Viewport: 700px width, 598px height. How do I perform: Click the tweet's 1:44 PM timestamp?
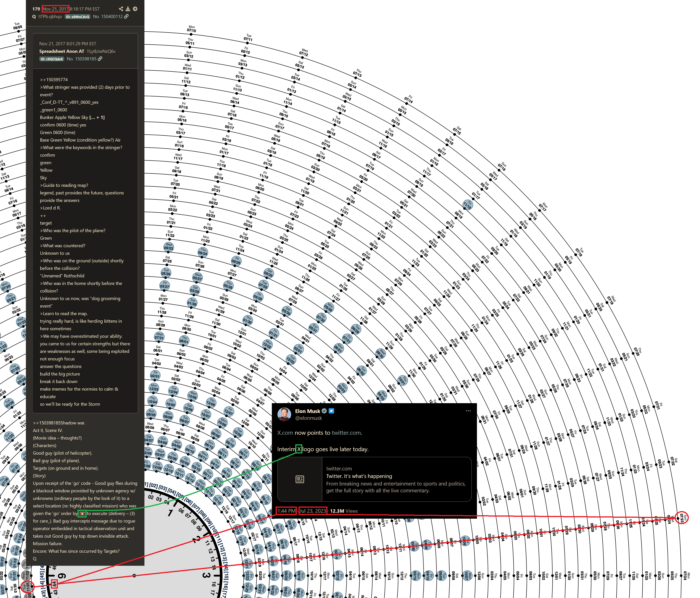[287, 511]
